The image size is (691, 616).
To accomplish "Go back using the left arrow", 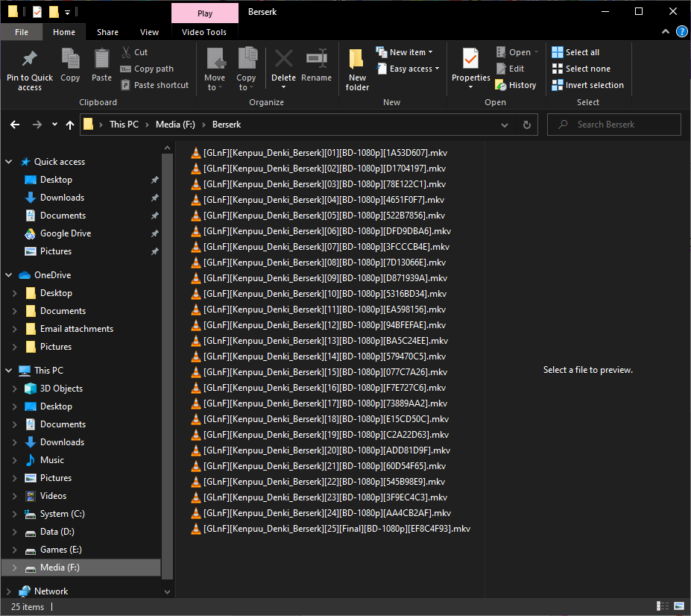I will click(15, 125).
